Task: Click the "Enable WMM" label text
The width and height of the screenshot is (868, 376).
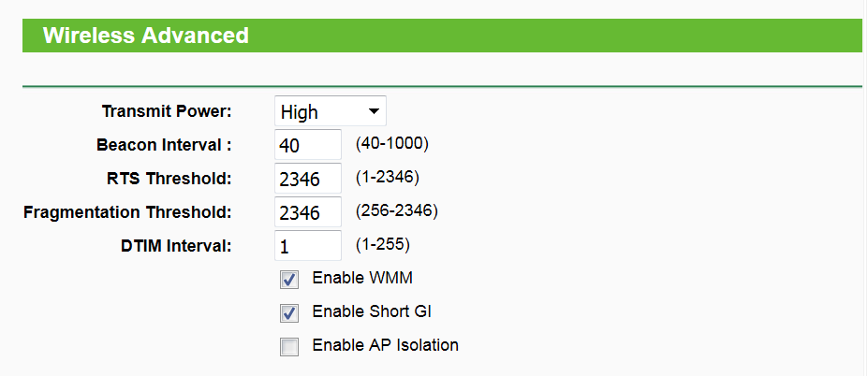Action: [362, 278]
